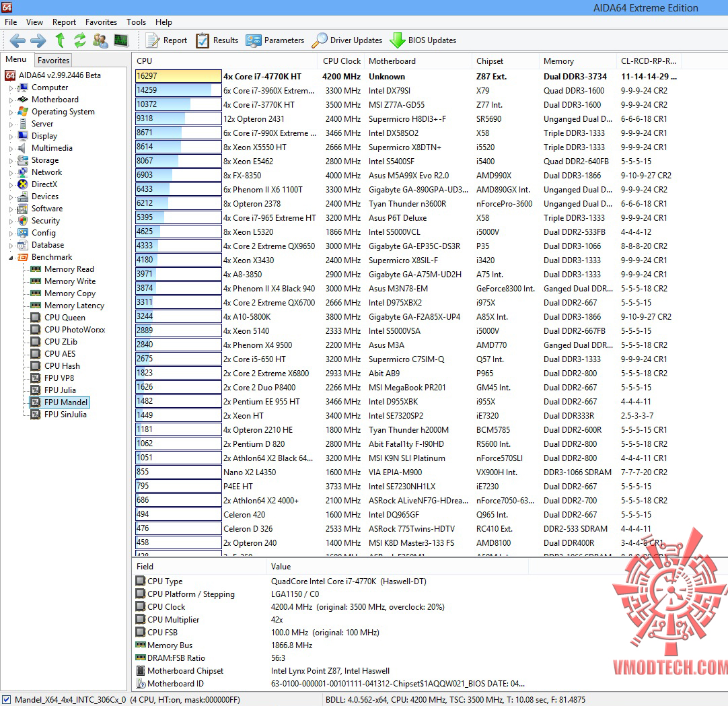The image size is (728, 706).
Task: Click the AIDA64 icon in title bar
Action: (7, 7)
